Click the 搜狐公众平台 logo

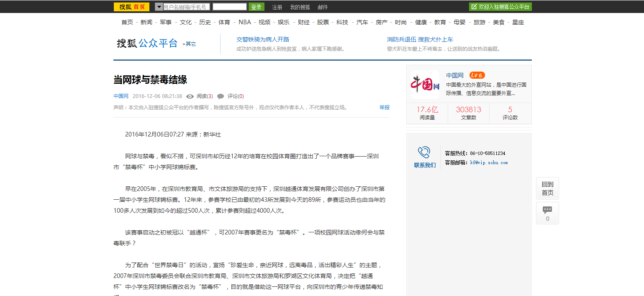click(147, 43)
